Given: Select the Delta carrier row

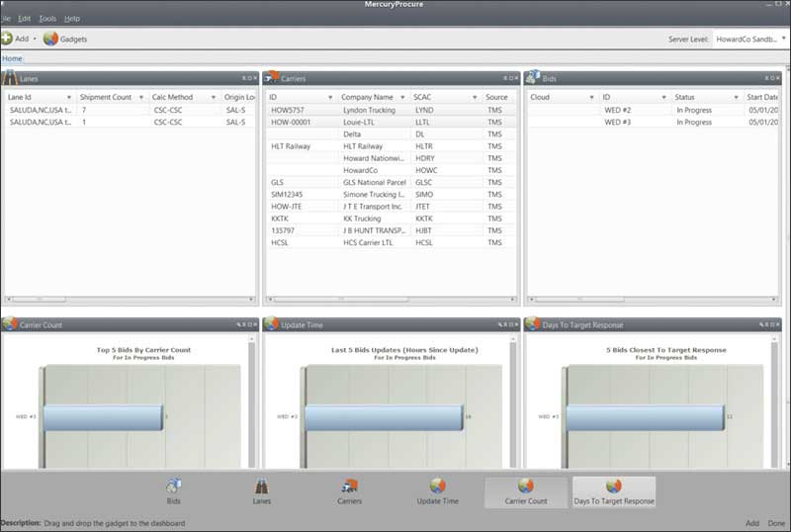Looking at the screenshot, I should tap(392, 134).
